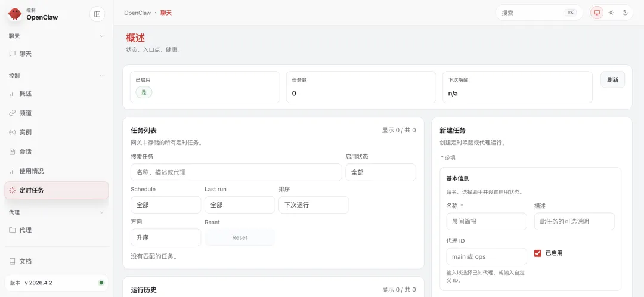
Task: Click the 是 badge under 已启用
Action: tap(144, 92)
